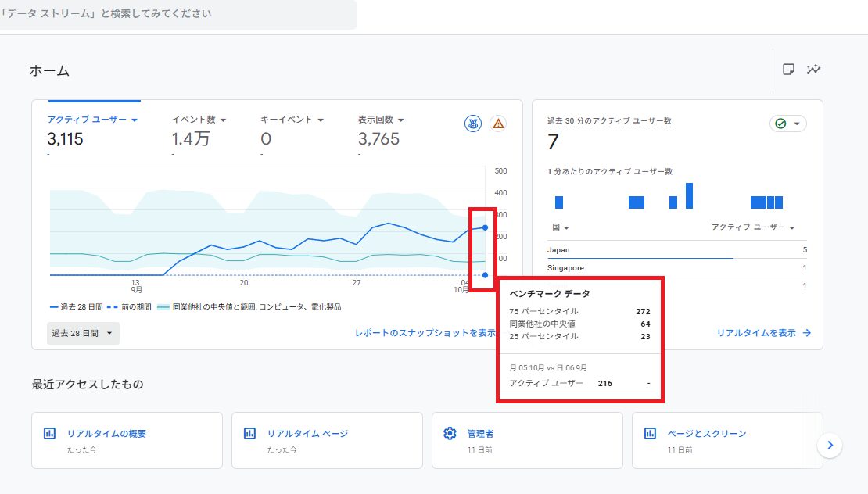The image size is (868, 494).
Task: Click the 25 パーセンタイル tooltip row
Action: pos(579,336)
